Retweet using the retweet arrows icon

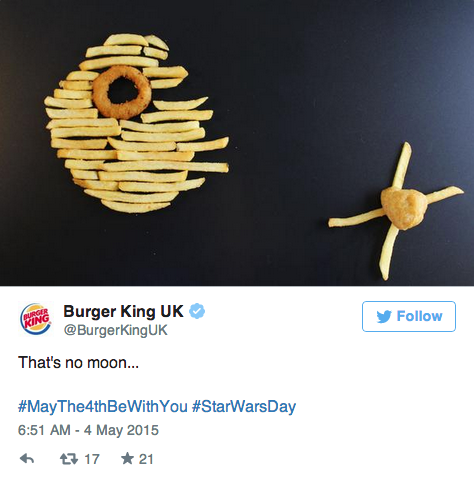pyautogui.click(x=69, y=459)
